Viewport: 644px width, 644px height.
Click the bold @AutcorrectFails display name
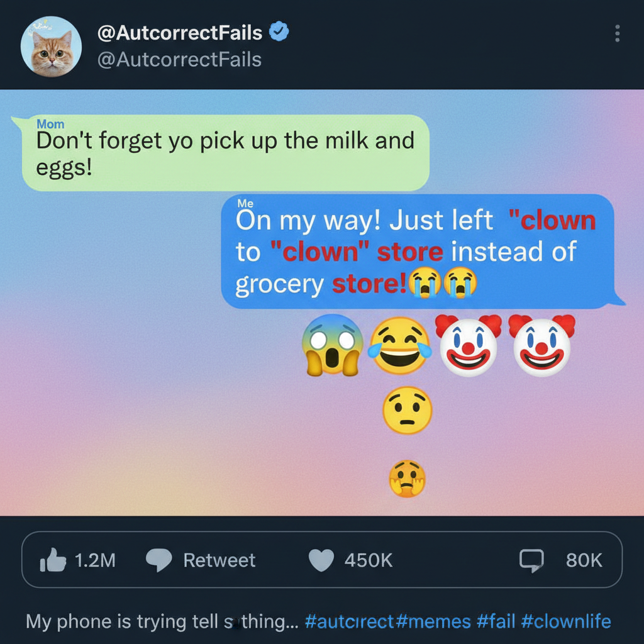[x=180, y=32]
